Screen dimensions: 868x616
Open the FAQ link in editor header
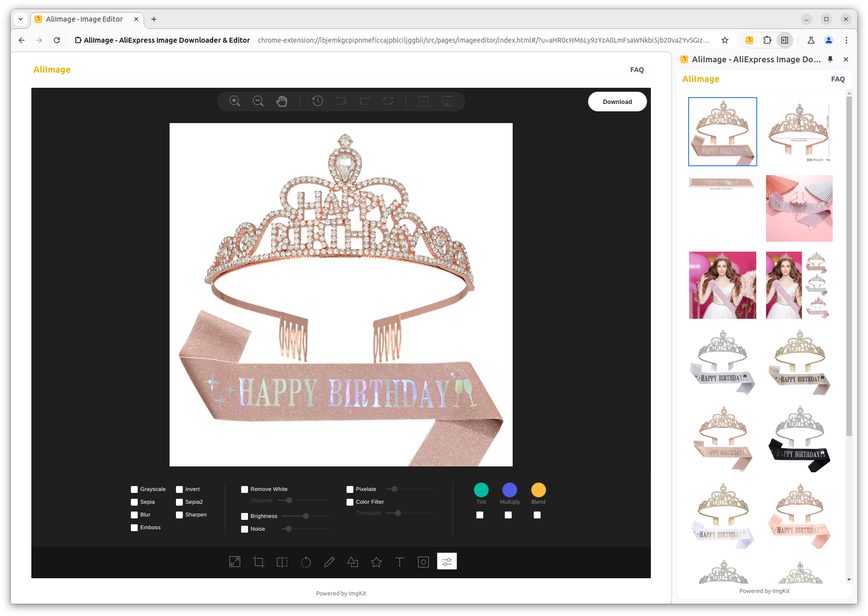637,70
